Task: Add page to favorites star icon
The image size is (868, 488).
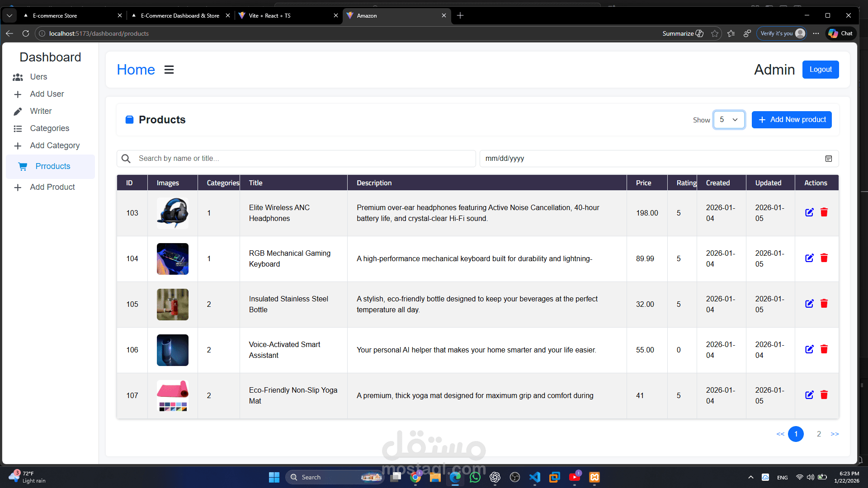Action: (x=715, y=33)
